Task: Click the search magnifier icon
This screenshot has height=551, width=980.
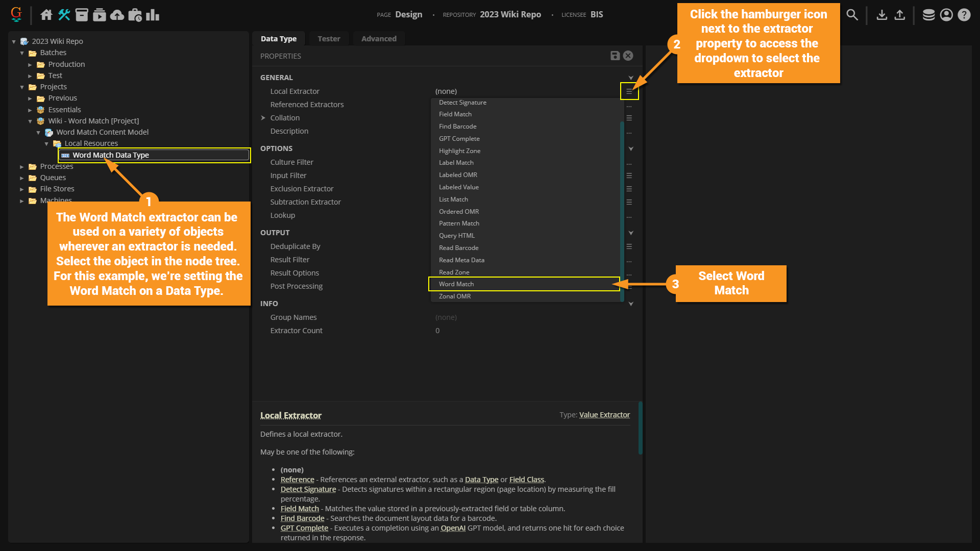Action: pyautogui.click(x=852, y=15)
